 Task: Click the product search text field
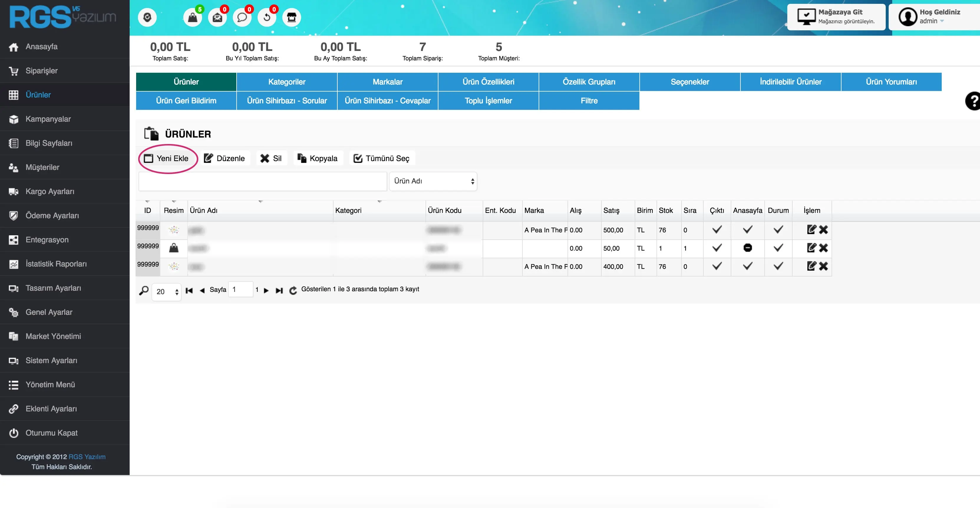[x=263, y=181]
